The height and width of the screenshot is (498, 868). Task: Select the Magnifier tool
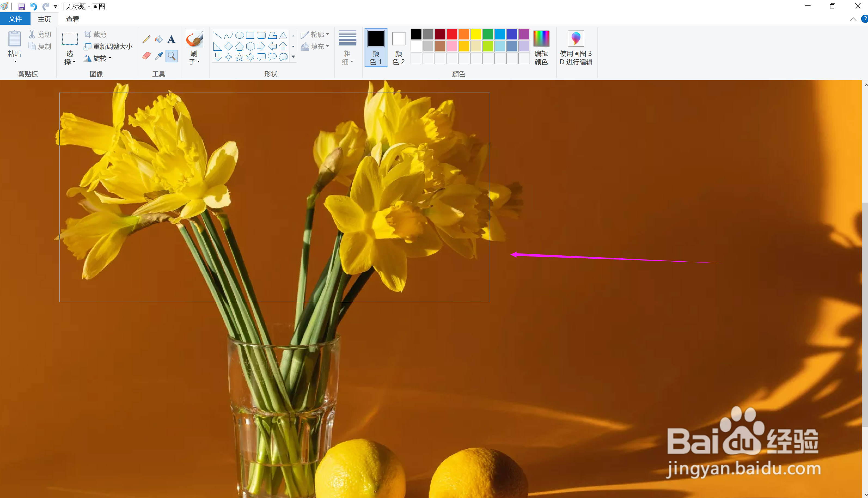pyautogui.click(x=171, y=56)
